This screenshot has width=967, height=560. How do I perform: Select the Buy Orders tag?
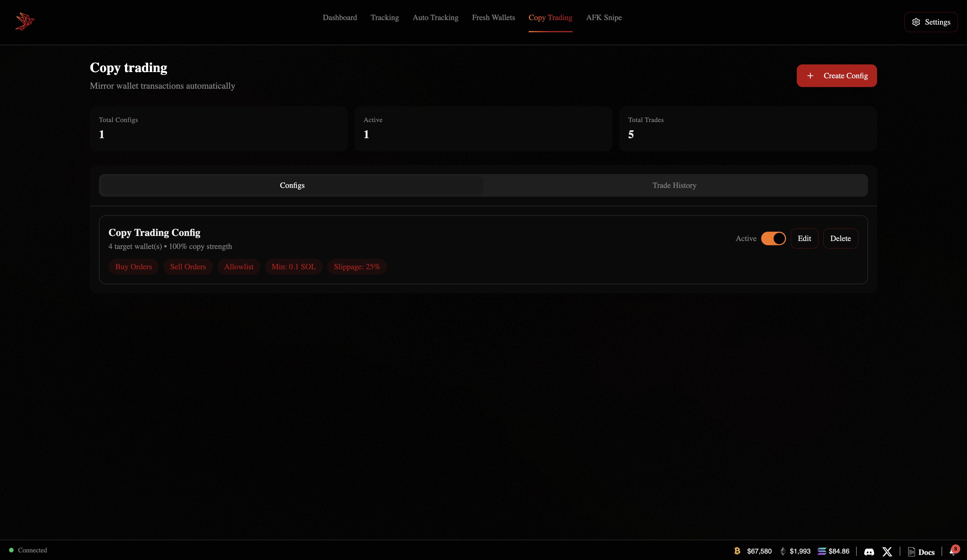pos(133,266)
